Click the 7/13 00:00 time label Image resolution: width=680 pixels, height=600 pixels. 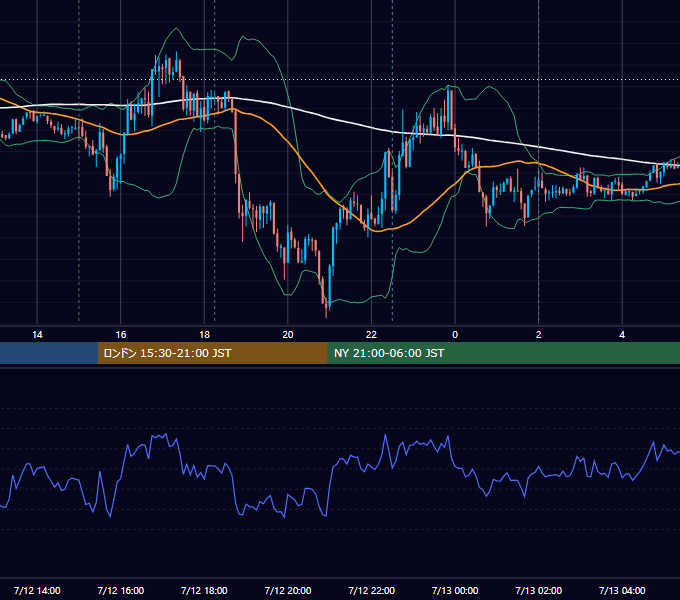point(455,590)
